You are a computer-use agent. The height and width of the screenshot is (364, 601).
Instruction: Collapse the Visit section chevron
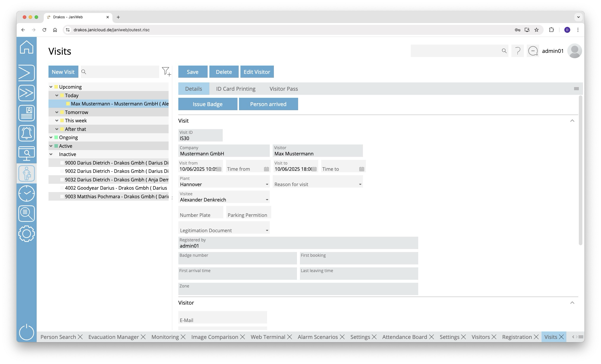tap(572, 121)
